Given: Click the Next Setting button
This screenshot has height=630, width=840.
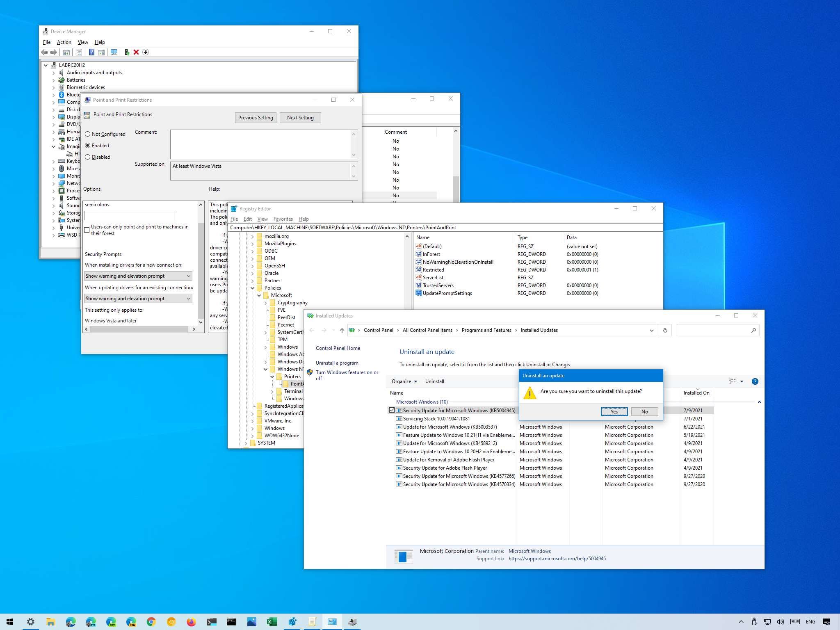Looking at the screenshot, I should 300,118.
